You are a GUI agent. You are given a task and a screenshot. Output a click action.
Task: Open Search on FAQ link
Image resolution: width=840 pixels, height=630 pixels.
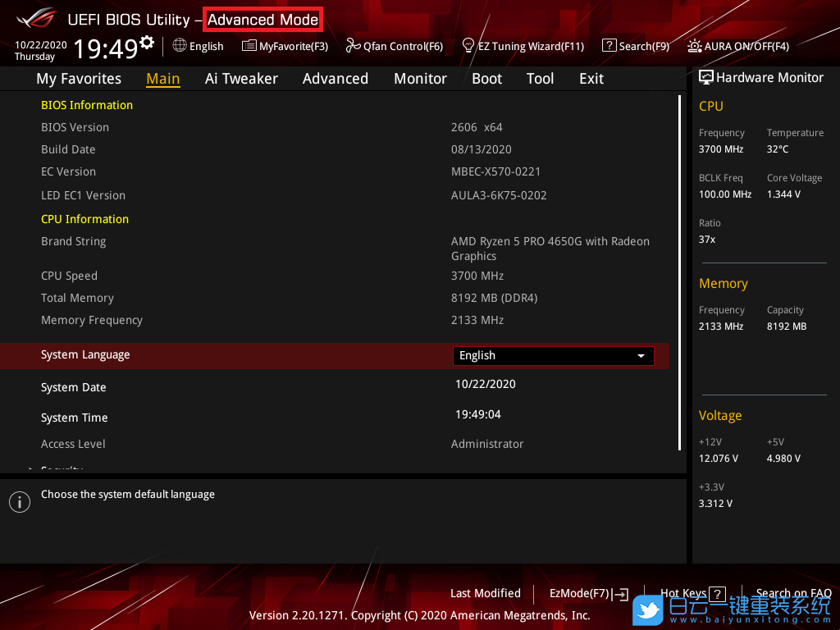793,593
